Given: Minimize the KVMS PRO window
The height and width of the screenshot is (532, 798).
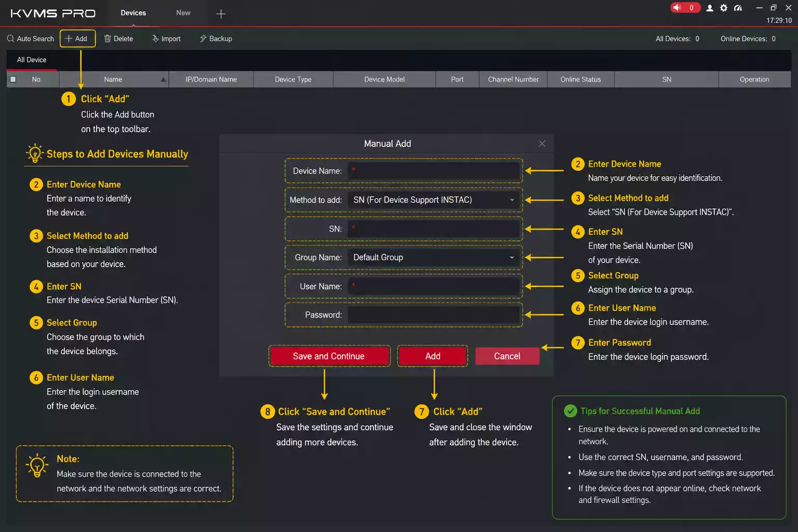Looking at the screenshot, I should 759,8.
